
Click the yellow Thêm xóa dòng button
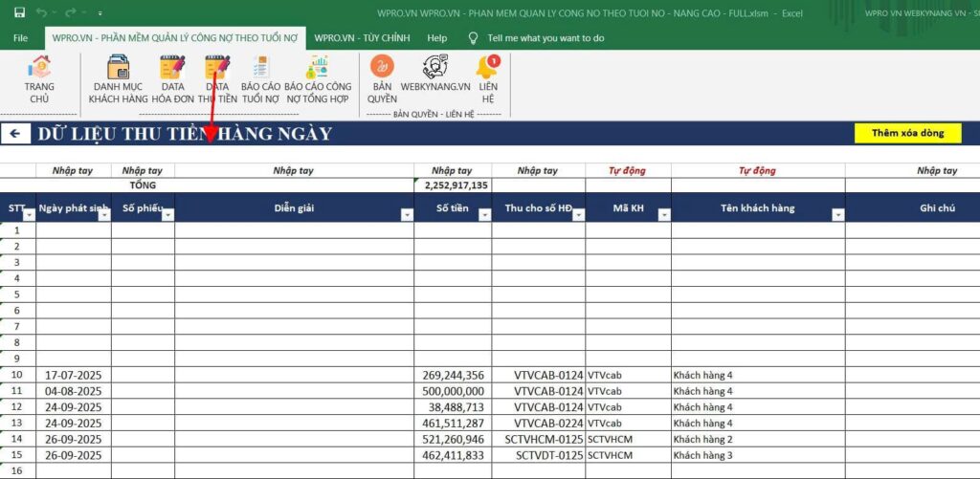click(907, 133)
